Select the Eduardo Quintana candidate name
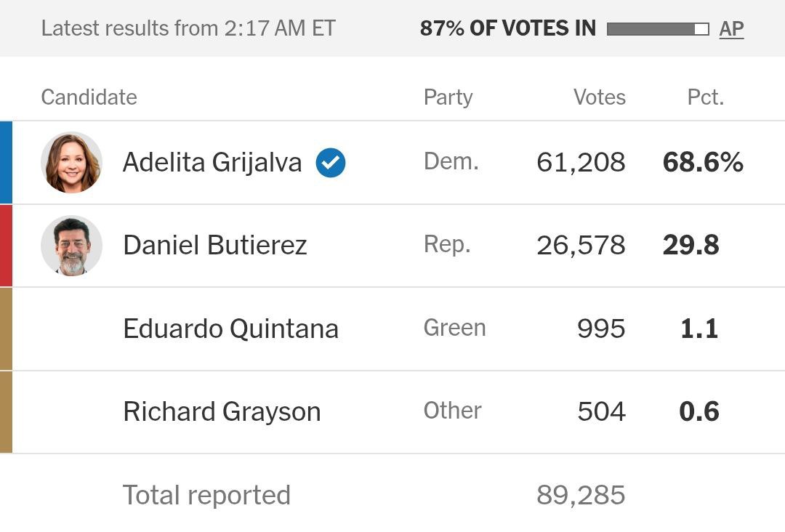The height and width of the screenshot is (532, 785). (231, 329)
